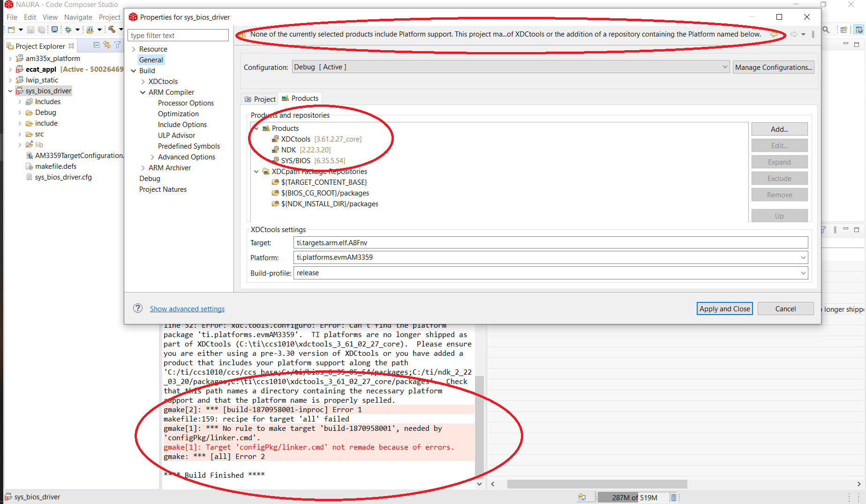This screenshot has height=504, width=866.
Task: Click Show advanced settings link
Action: tap(187, 308)
